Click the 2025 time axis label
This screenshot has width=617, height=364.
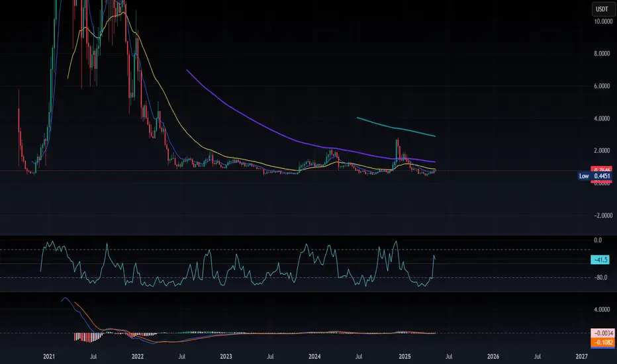pyautogui.click(x=404, y=357)
